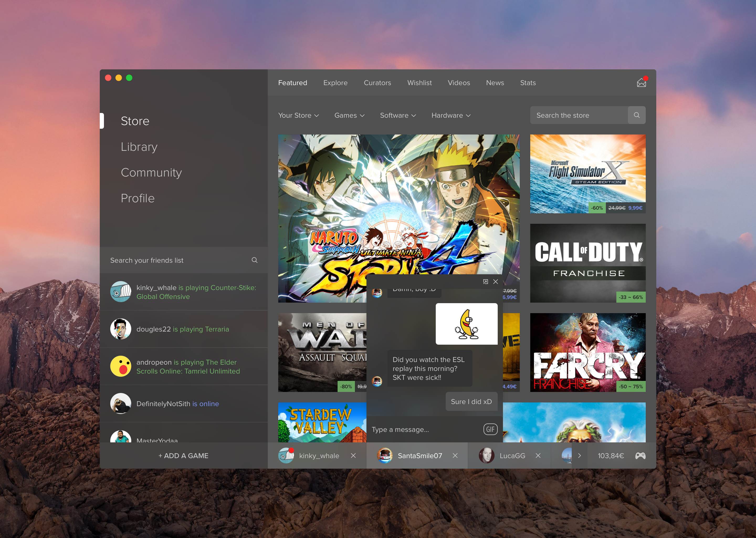Close the SantaSmile07 chat popup

[496, 282]
